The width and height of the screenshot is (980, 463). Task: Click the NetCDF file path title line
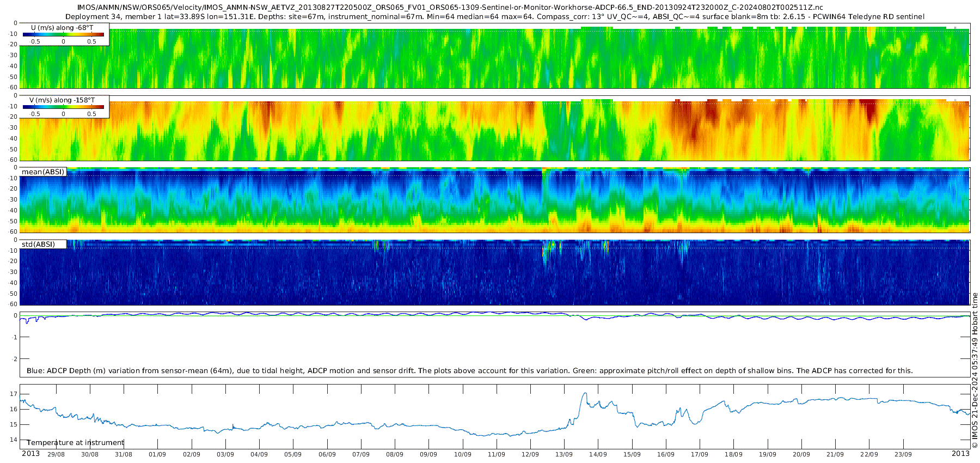click(x=450, y=8)
